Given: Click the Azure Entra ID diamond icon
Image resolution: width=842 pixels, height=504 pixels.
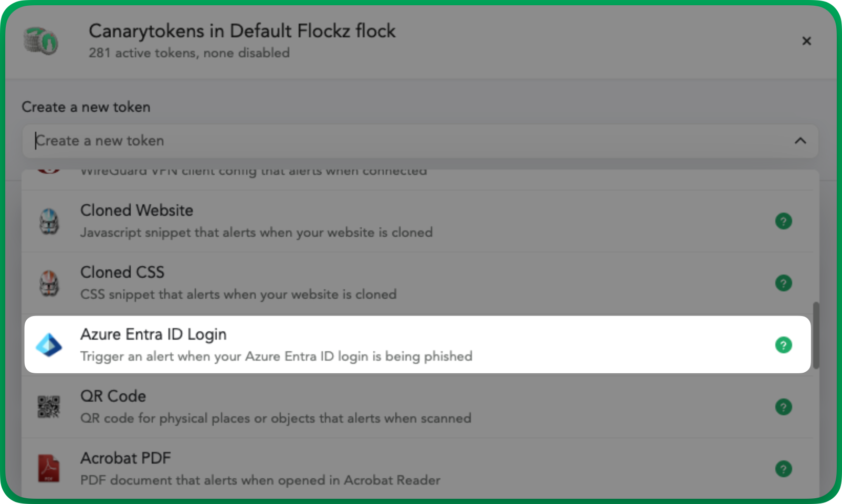Looking at the screenshot, I should [x=49, y=345].
